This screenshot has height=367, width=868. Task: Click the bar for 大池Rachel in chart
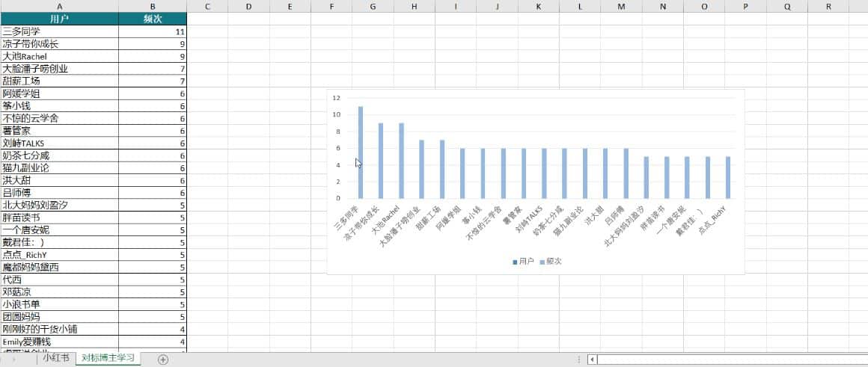401,161
